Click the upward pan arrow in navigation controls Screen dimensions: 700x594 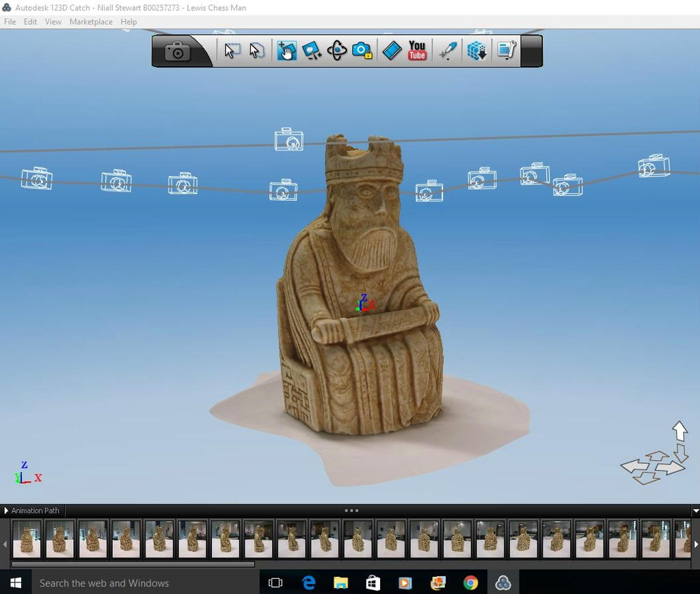(679, 431)
